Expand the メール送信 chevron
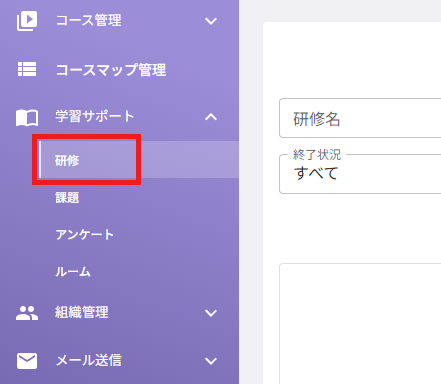The image size is (441, 384). click(x=211, y=361)
